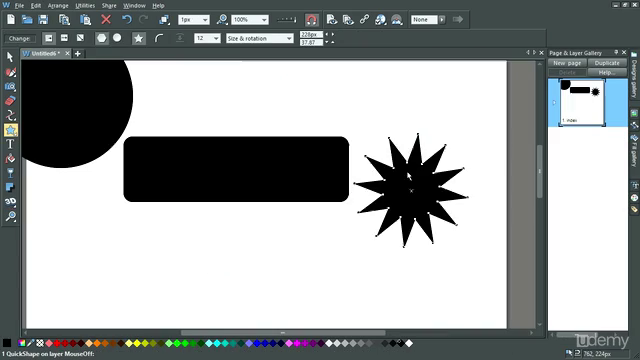The width and height of the screenshot is (640, 360).
Task: Toggle bounds creation mode button
Action: (x=80, y=38)
